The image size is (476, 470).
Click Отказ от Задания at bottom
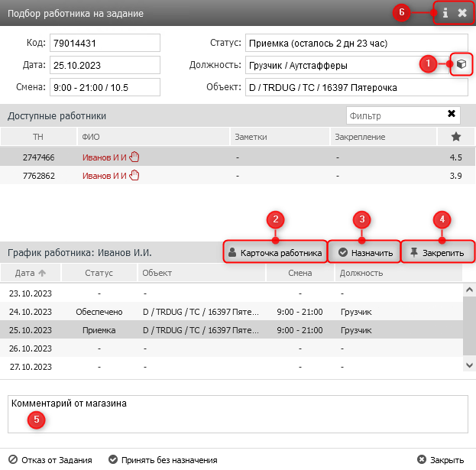[50, 460]
